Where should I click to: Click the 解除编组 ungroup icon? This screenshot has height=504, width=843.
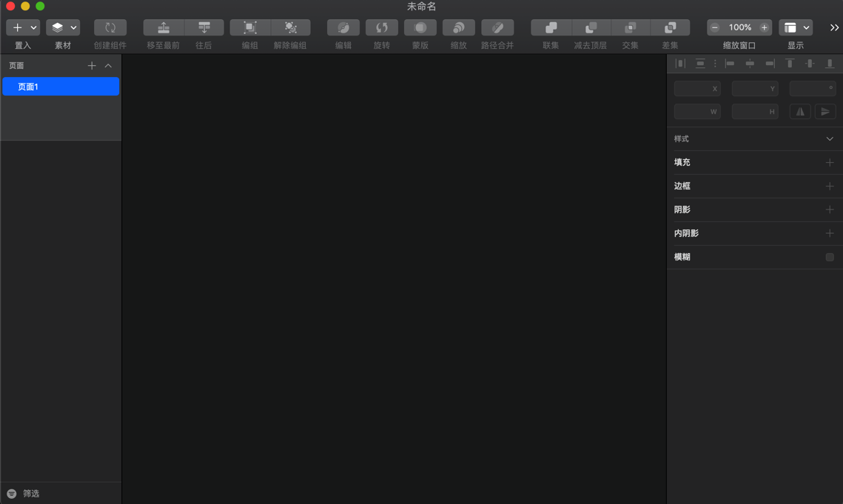click(x=291, y=27)
